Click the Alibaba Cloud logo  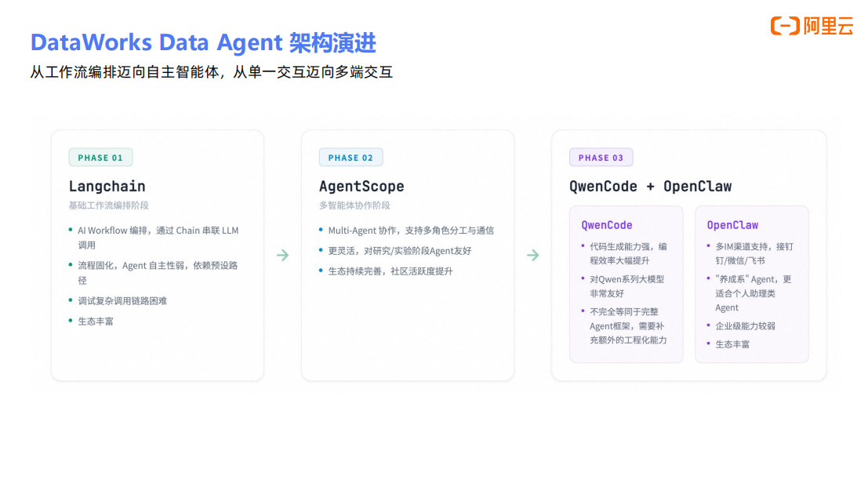click(812, 25)
